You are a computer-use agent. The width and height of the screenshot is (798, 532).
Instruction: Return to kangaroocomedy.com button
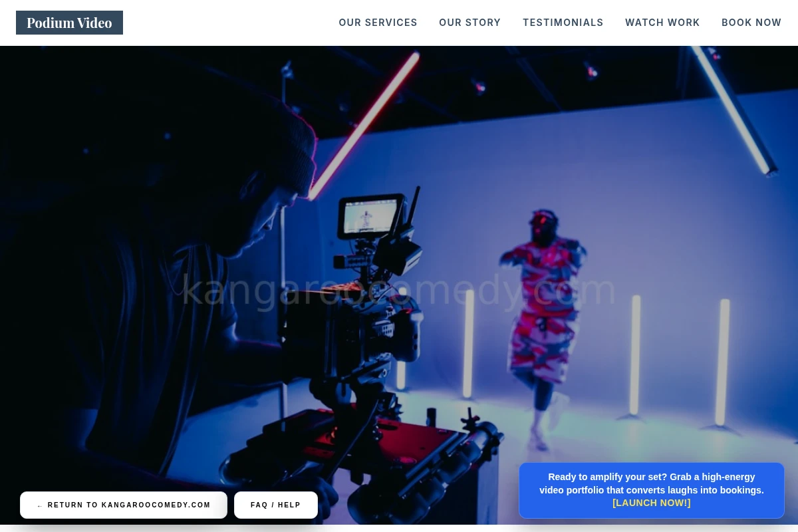tap(124, 505)
